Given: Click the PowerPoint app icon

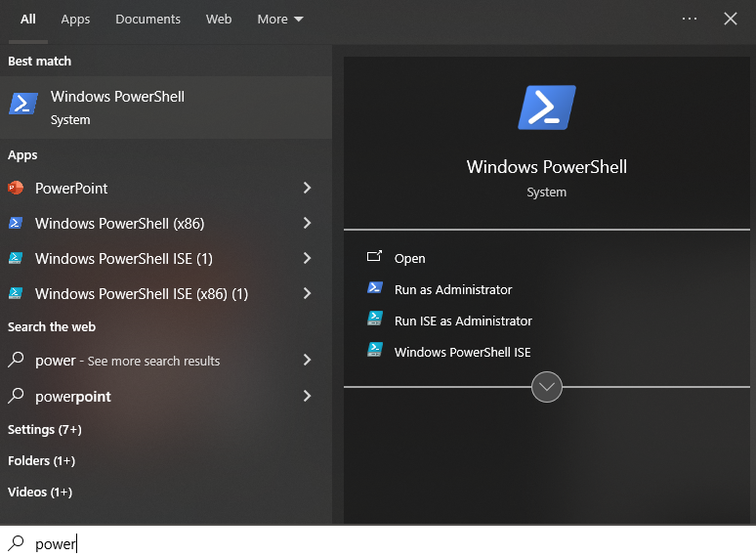Looking at the screenshot, I should (16, 188).
